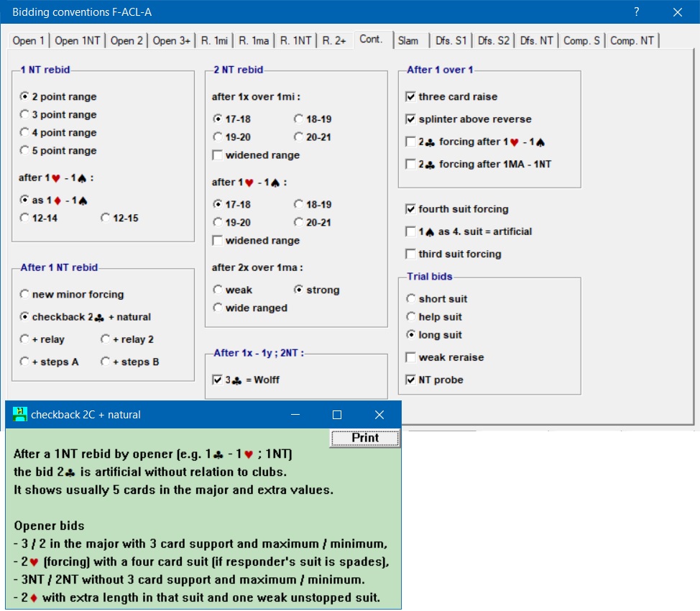
Task: Go to the Comp. NT tab
Action: coord(632,41)
